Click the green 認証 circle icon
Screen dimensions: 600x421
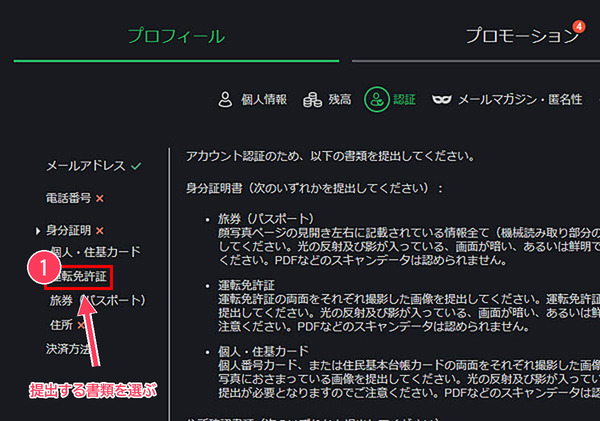click(377, 99)
